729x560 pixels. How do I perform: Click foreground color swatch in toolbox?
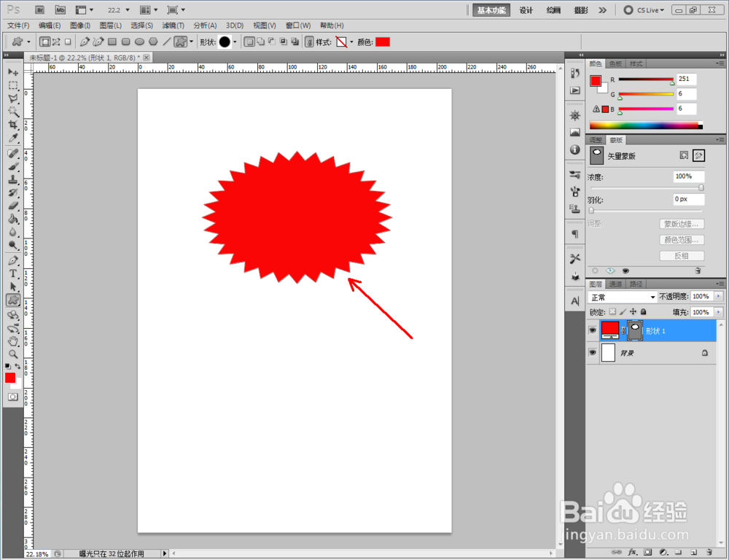click(x=9, y=378)
